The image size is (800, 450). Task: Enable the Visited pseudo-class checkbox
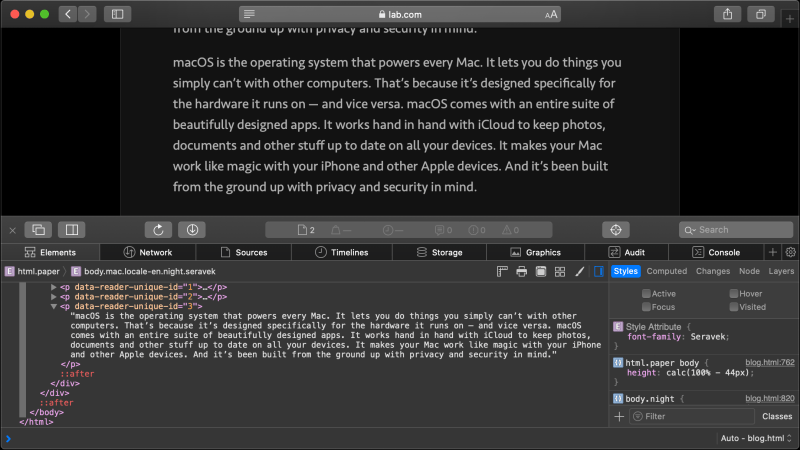point(734,307)
